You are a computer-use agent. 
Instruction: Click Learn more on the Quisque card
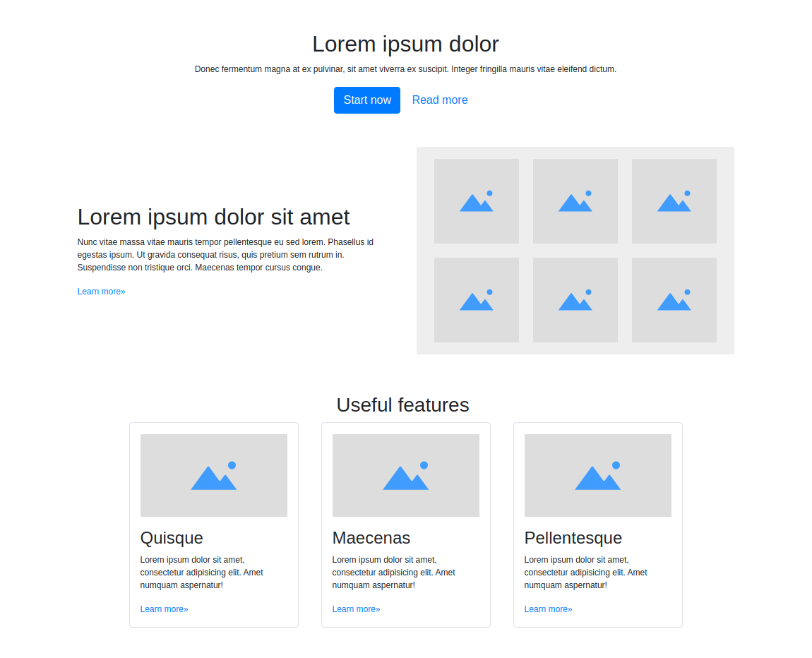click(x=164, y=609)
